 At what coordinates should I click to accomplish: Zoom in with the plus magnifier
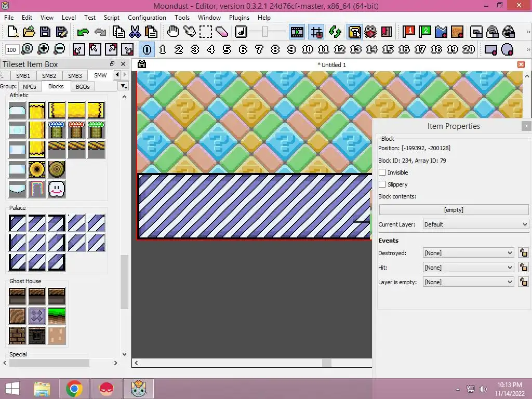tap(43, 49)
